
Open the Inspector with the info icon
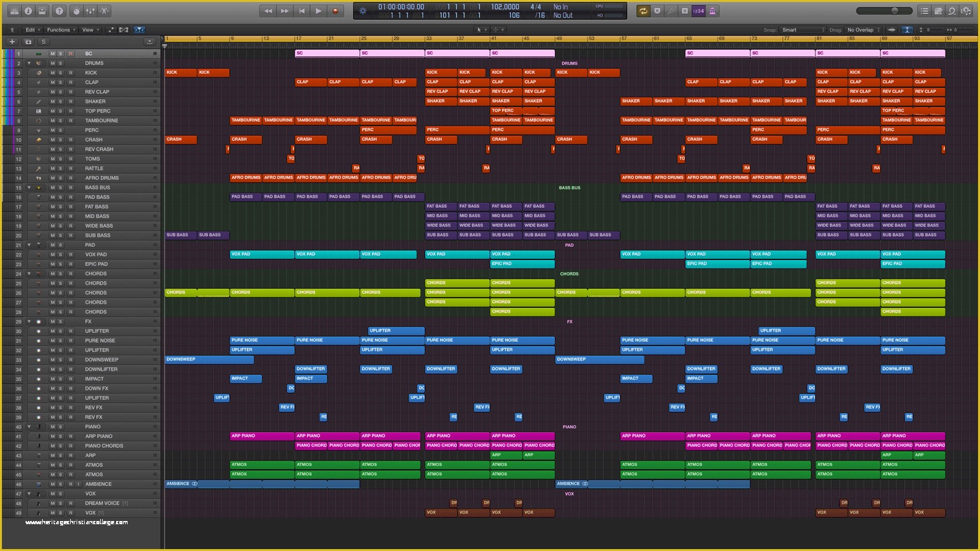pyautogui.click(x=28, y=11)
